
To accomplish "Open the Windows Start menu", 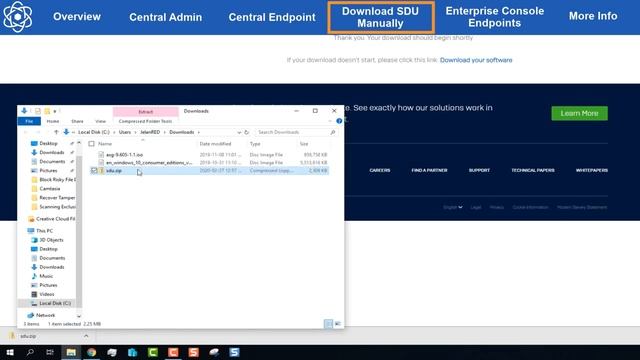I will [x=10, y=352].
